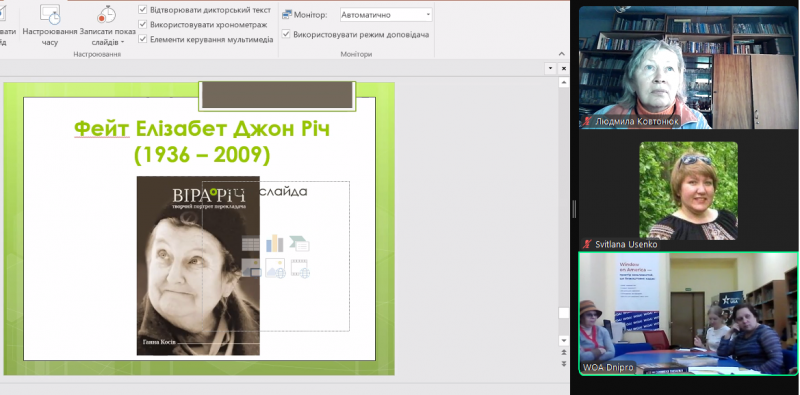Select WOA Dnipro video tile
The height and width of the screenshot is (395, 800).
(x=688, y=313)
